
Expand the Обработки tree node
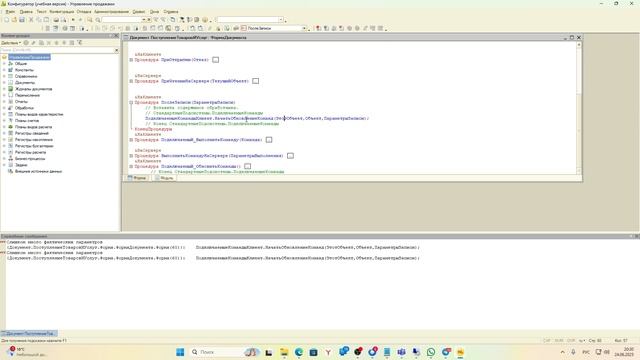(4, 108)
